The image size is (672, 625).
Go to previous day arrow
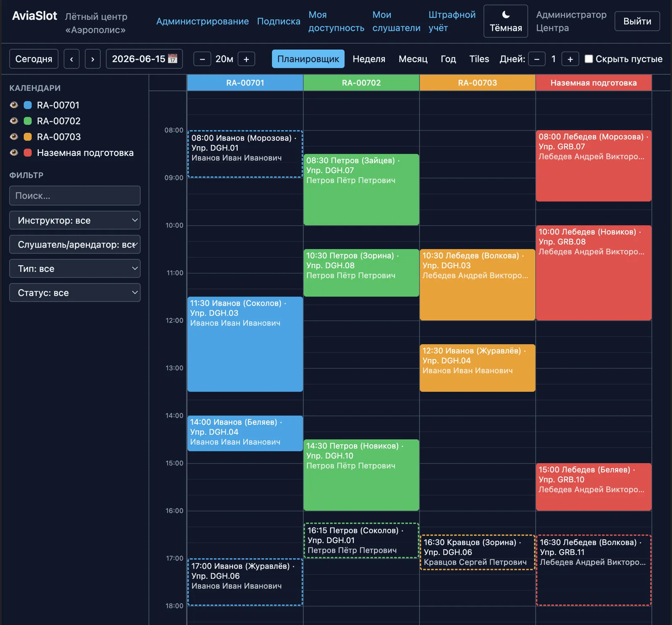click(x=71, y=59)
